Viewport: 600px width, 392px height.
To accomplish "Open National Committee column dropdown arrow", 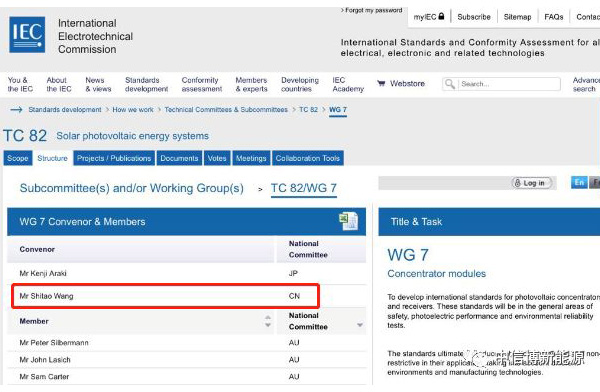I will [360, 325].
